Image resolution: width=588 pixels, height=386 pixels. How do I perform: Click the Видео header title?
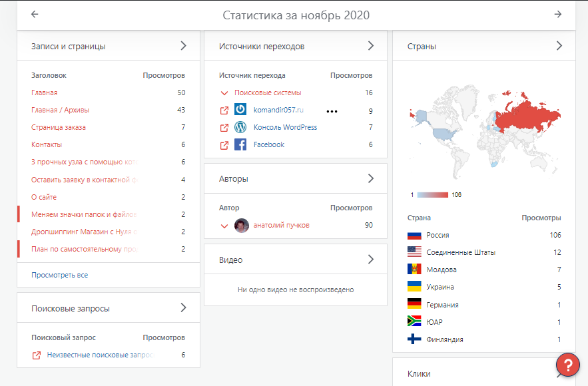click(x=230, y=260)
